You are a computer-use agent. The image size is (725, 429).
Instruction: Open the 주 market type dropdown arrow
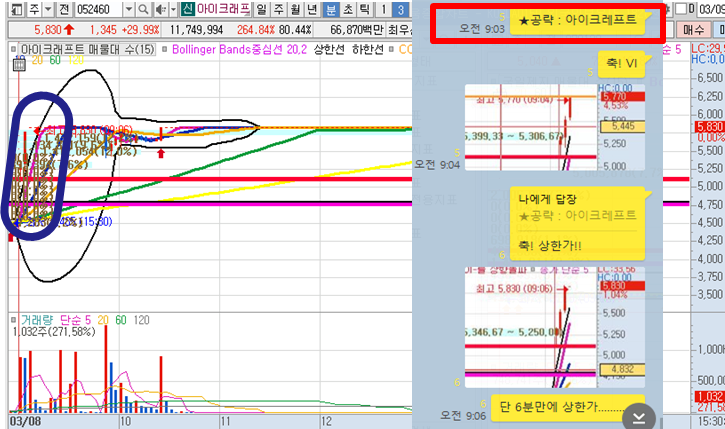click(48, 9)
